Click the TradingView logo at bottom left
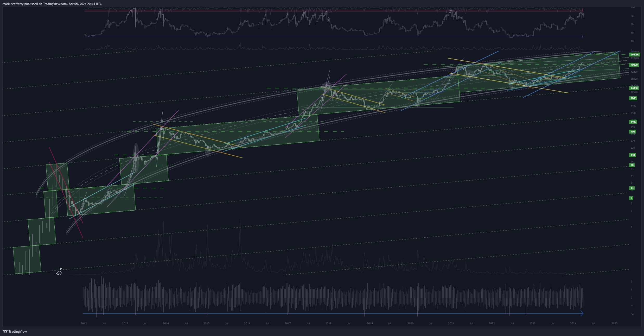Image resolution: width=644 pixels, height=336 pixels. point(15,331)
